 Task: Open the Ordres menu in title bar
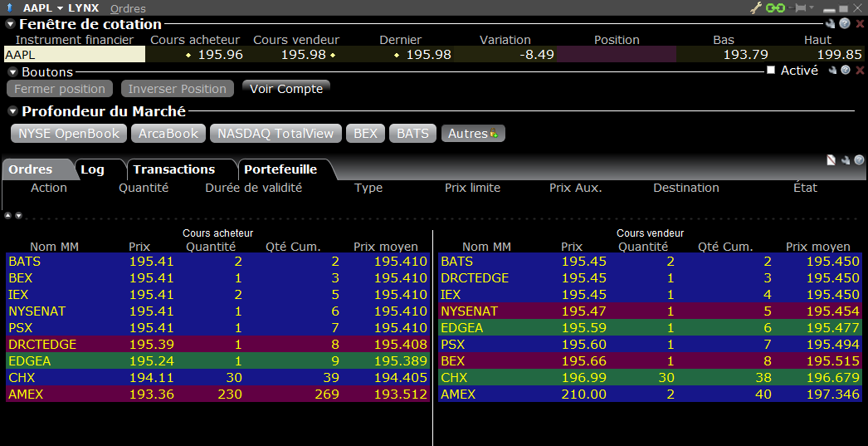[128, 8]
